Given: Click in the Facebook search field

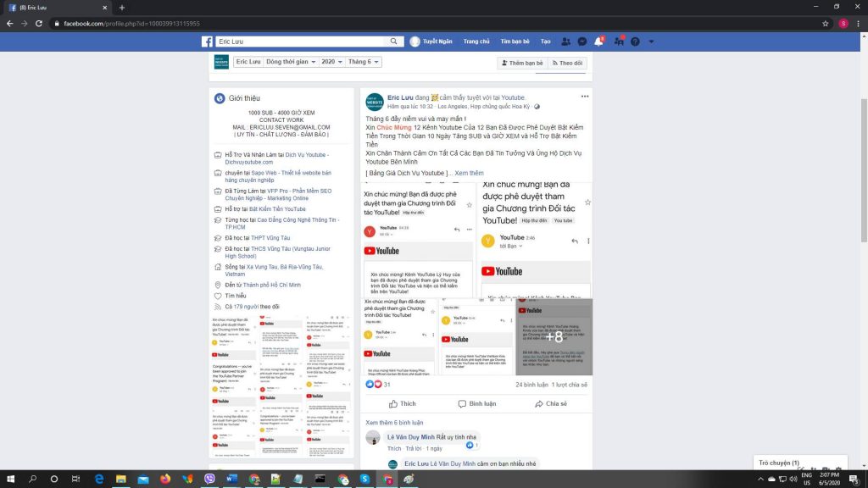Looking at the screenshot, I should pos(301,42).
